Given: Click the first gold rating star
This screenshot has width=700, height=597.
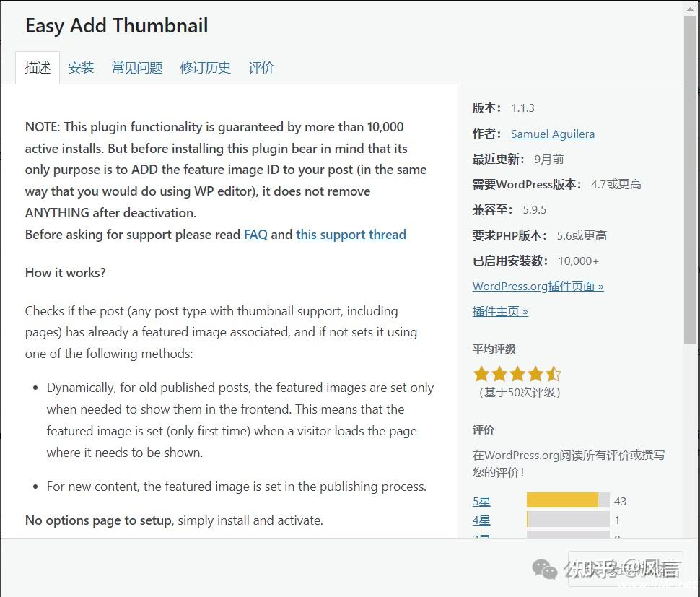Looking at the screenshot, I should coord(481,374).
